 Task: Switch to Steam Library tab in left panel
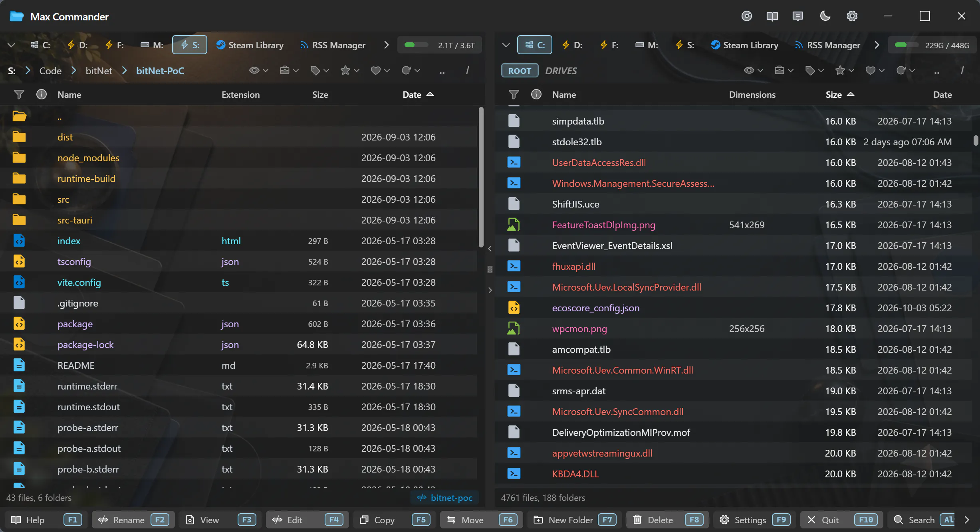250,45
